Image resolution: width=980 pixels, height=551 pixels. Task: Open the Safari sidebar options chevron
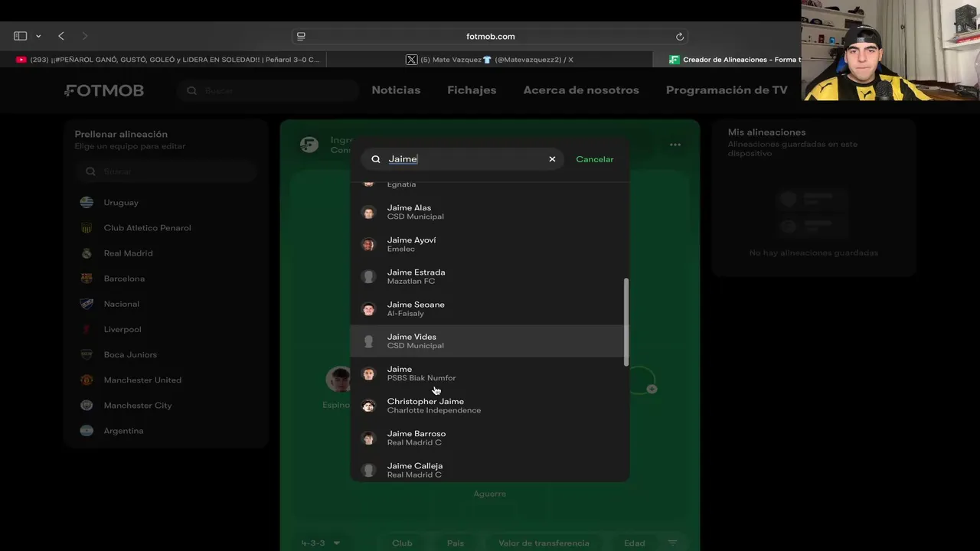[38, 36]
